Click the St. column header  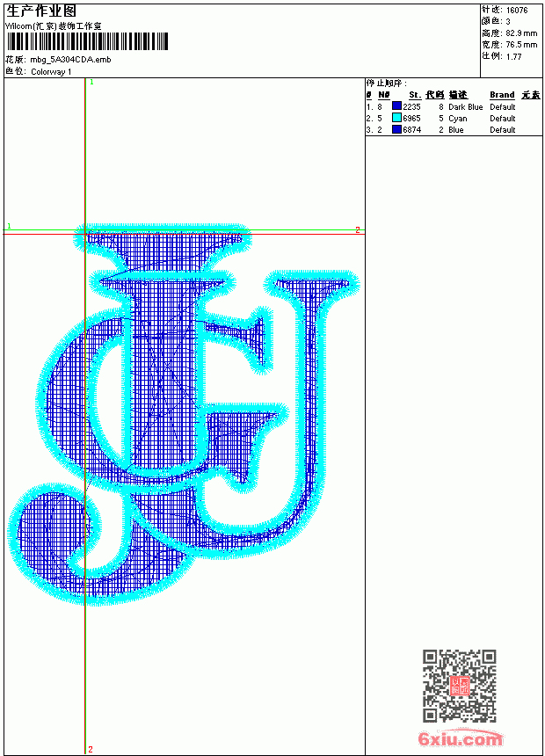(415, 95)
